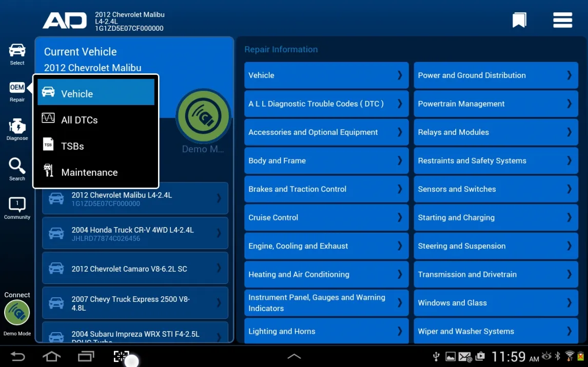
Task: Expand Steering and Suspension category
Action: [x=496, y=246]
